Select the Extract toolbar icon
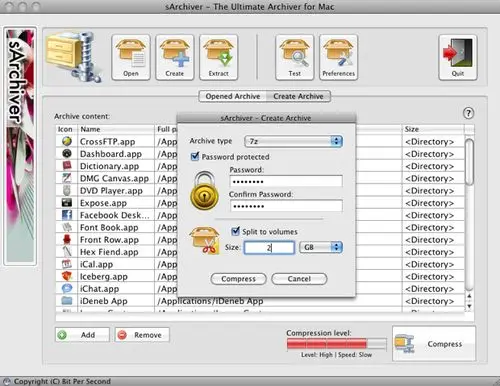 tap(219, 57)
